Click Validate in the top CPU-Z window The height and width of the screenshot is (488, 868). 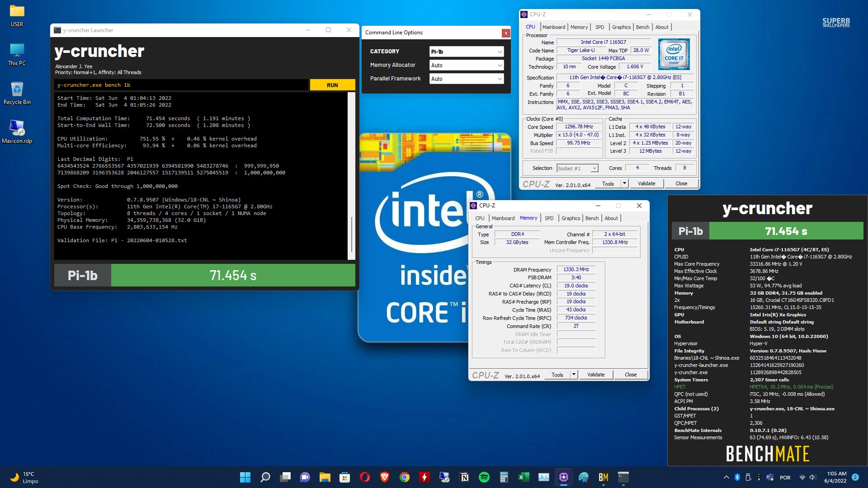(x=646, y=183)
